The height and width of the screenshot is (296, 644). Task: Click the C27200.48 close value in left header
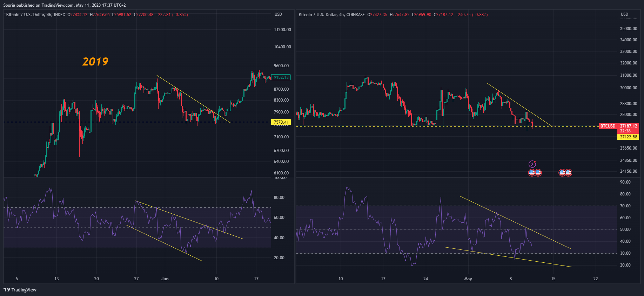143,15
